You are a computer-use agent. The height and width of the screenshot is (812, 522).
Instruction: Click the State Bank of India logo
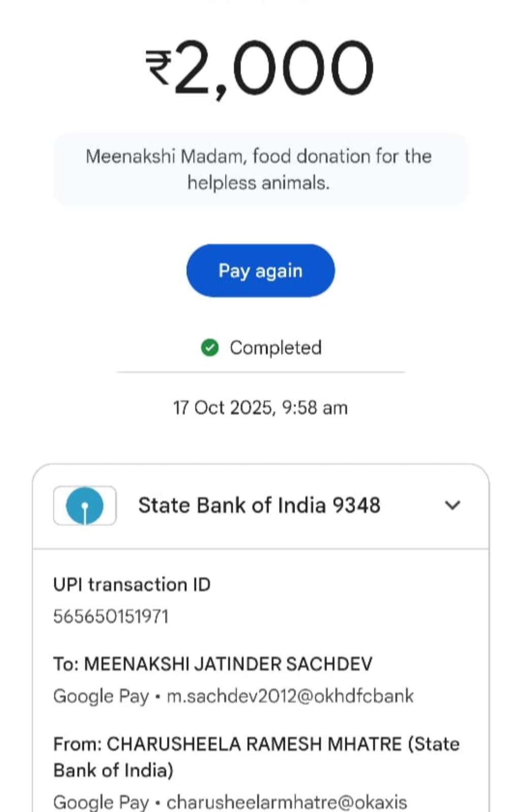tap(85, 505)
